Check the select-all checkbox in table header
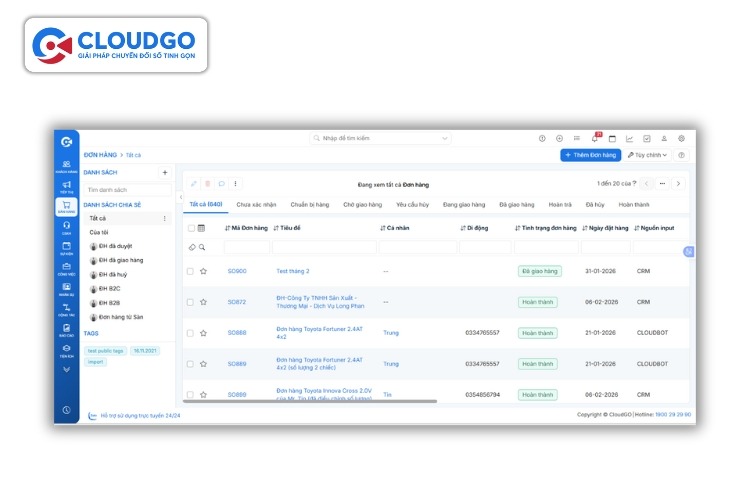This screenshot has height=500, width=750. tap(190, 228)
